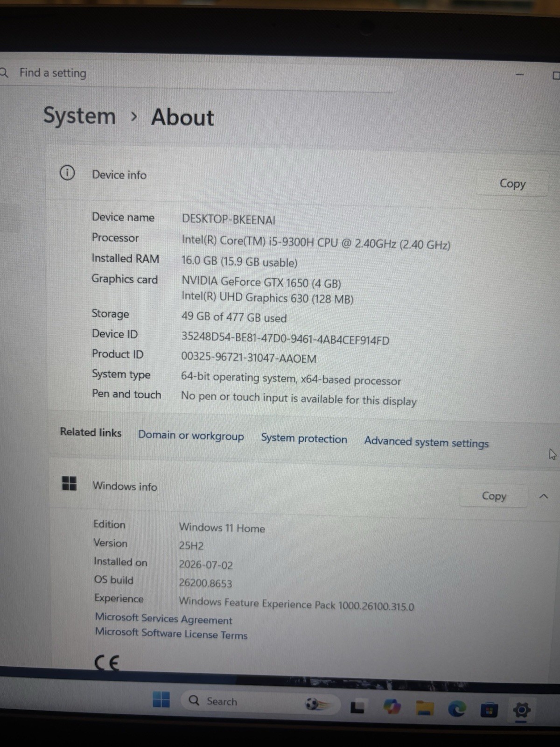Click the soccer ball search highlight icon
Viewport: 560px width, 747px height.
(317, 704)
